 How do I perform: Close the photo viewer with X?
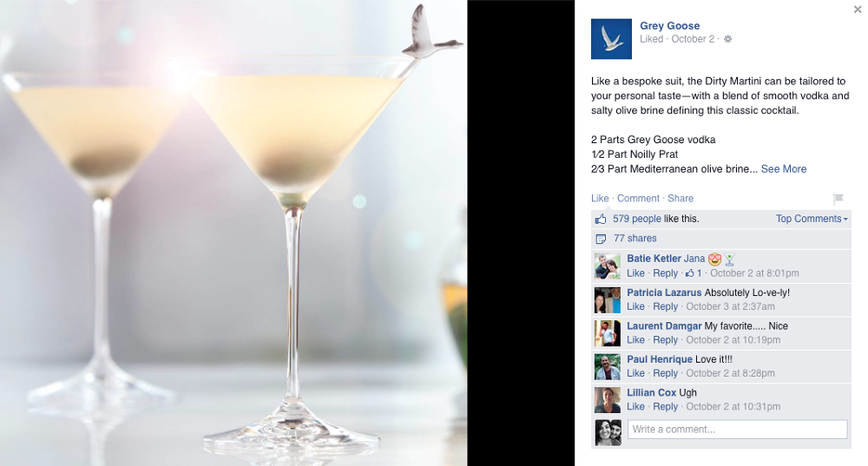coord(858,10)
